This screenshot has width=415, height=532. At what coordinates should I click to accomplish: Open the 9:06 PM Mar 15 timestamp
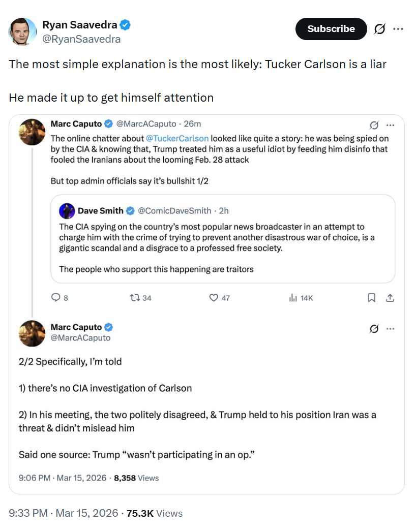pos(63,478)
